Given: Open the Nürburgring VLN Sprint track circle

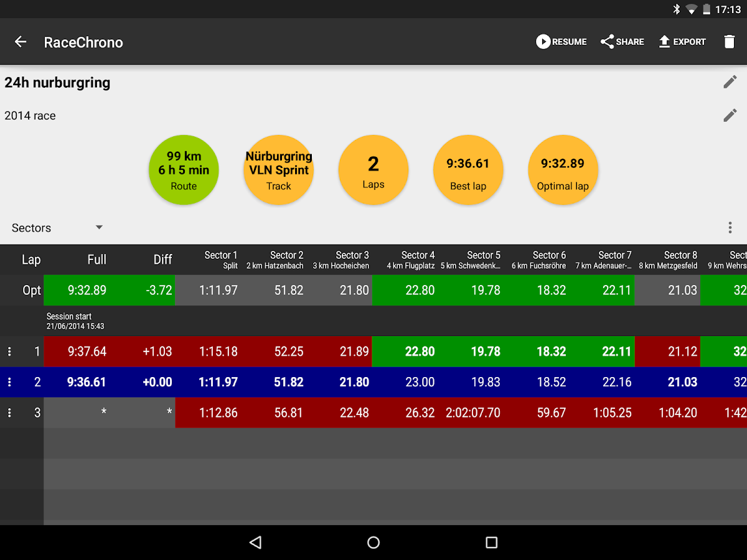Looking at the screenshot, I should [278, 169].
